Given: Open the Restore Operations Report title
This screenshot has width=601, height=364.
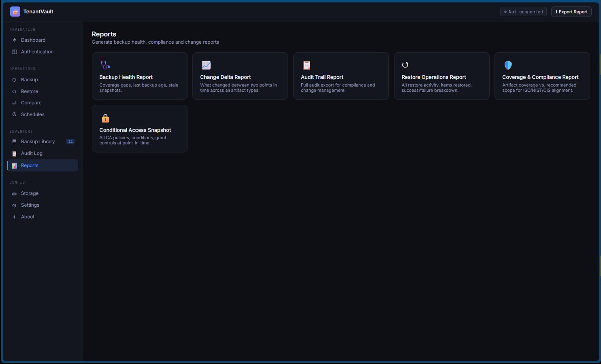Looking at the screenshot, I should pos(434,77).
